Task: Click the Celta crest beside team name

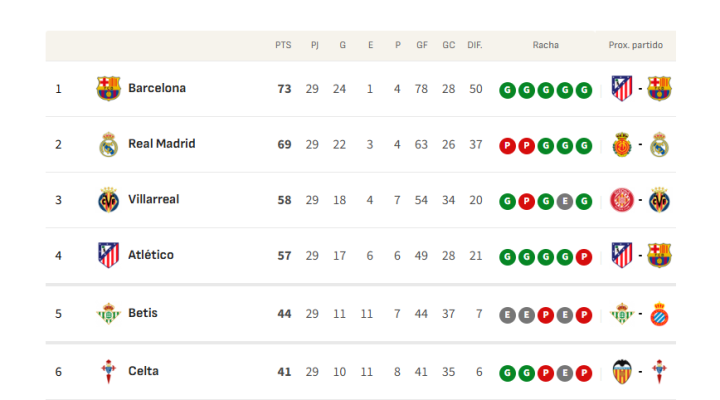Action: 108,372
